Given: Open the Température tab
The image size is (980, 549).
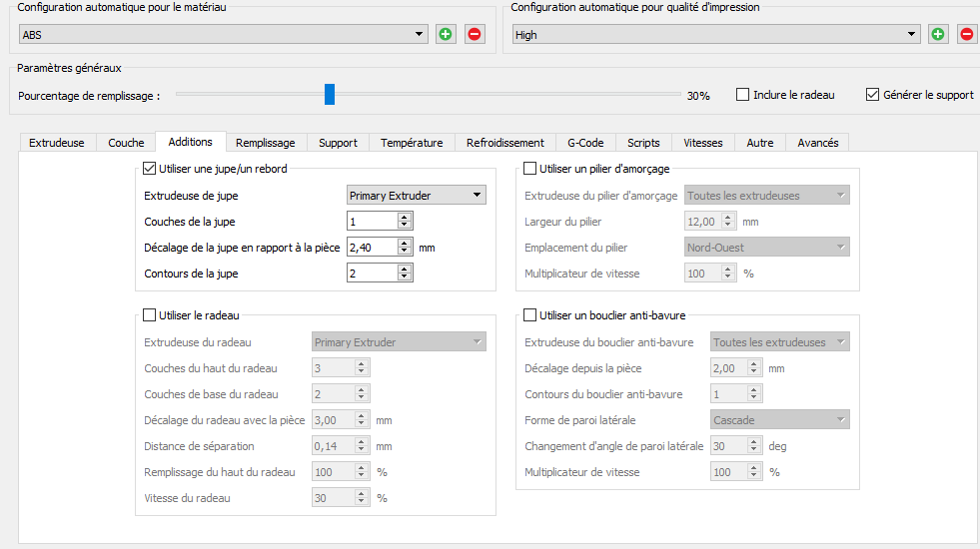Looking at the screenshot, I should pyautogui.click(x=412, y=143).
